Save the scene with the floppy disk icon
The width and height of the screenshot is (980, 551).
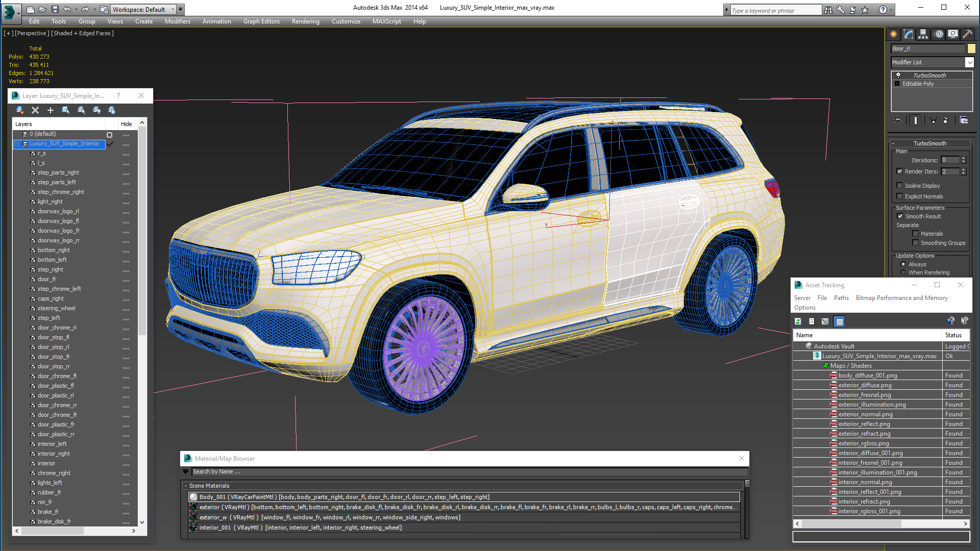(x=55, y=9)
